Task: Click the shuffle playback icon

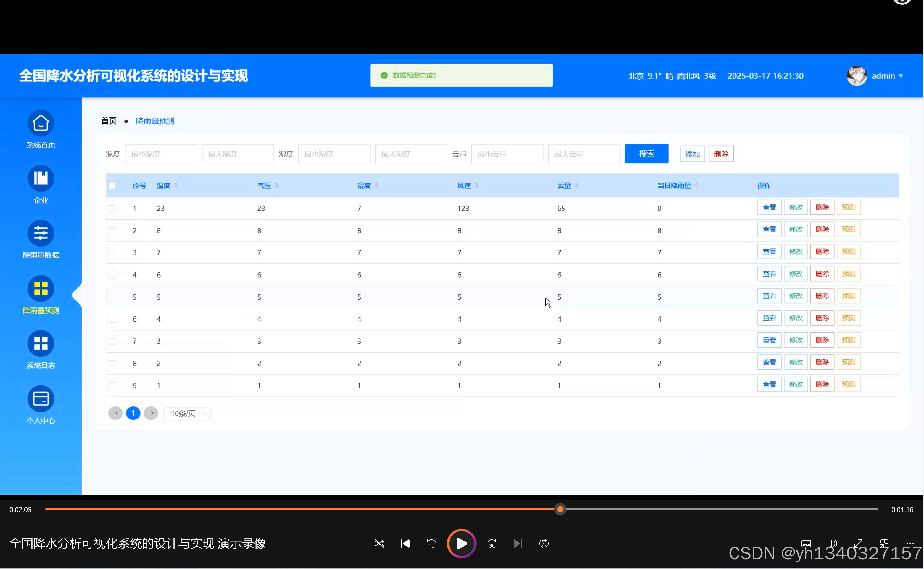Action: [x=379, y=544]
